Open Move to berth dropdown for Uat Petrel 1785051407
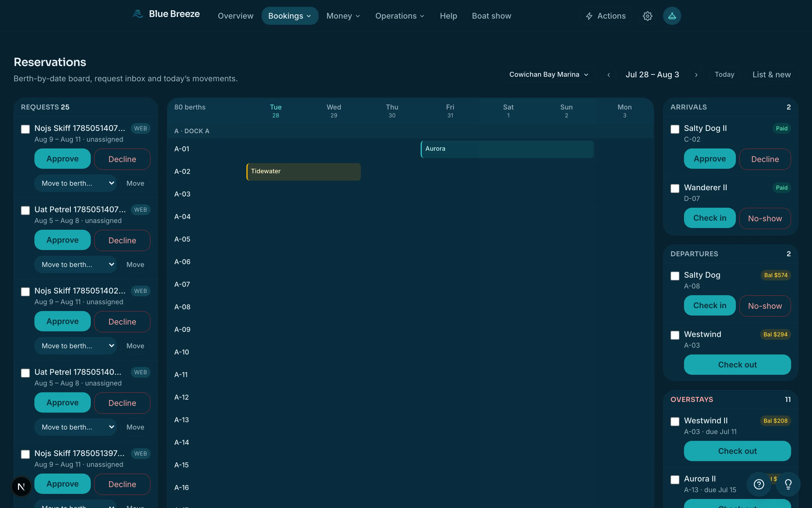The image size is (812, 508). pyautogui.click(x=76, y=264)
